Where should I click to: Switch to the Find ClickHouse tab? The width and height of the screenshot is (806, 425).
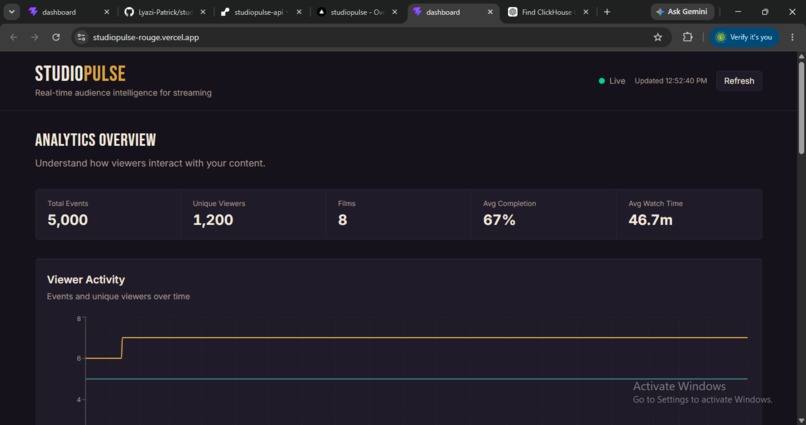548,12
